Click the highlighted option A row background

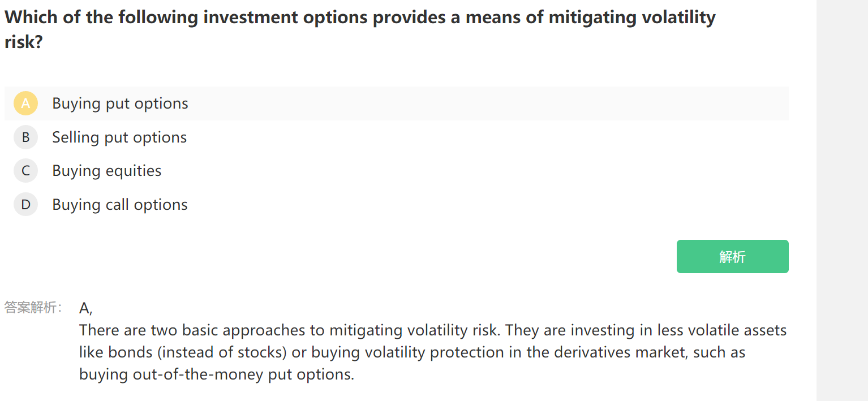pyautogui.click(x=396, y=104)
